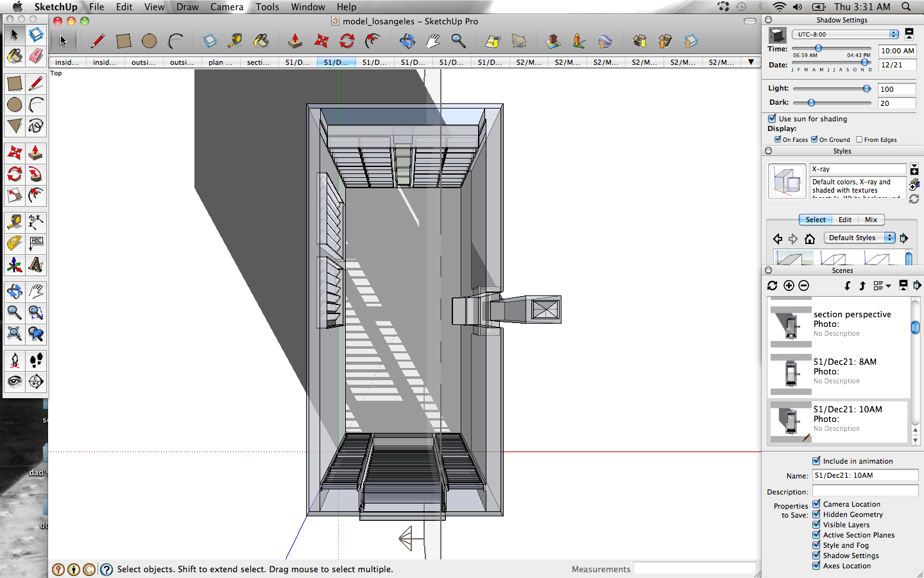Toggle Use sun for shading checkbox
Screen dimensions: 924x578
click(772, 118)
